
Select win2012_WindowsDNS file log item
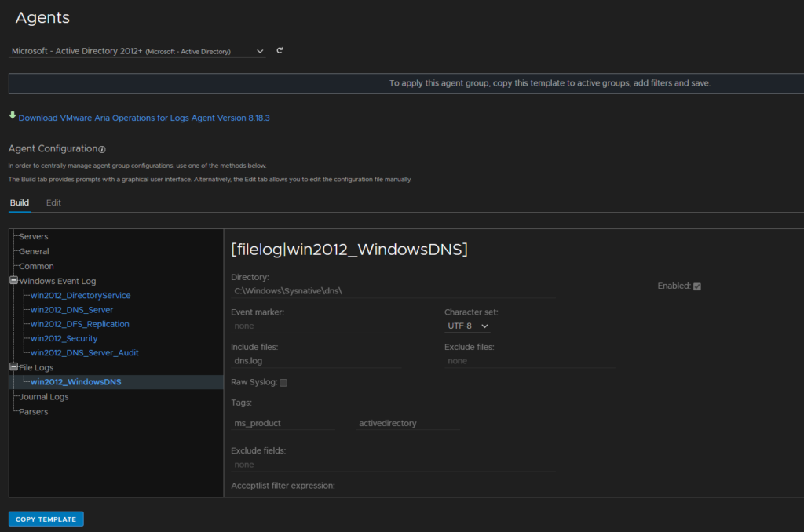pyautogui.click(x=76, y=382)
